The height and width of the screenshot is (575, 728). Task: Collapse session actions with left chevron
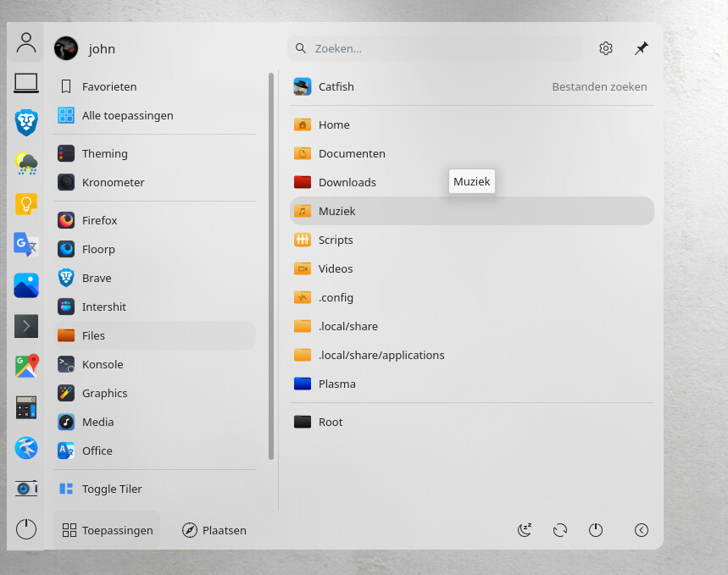(642, 530)
